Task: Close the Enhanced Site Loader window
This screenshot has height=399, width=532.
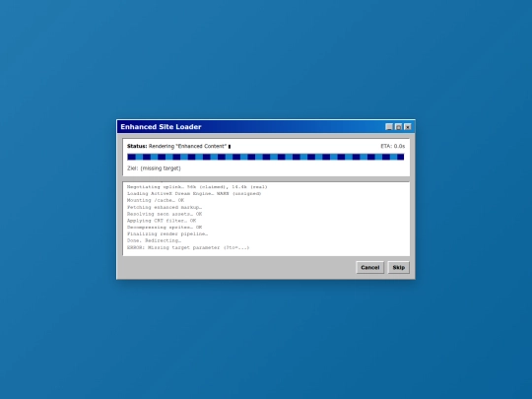Action: (x=408, y=127)
